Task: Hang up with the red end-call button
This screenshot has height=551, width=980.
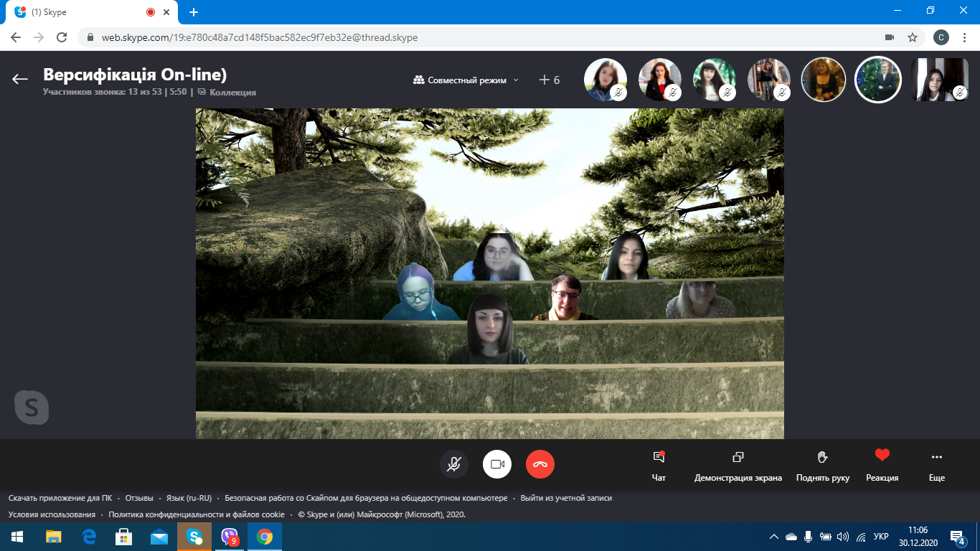Action: (x=540, y=464)
